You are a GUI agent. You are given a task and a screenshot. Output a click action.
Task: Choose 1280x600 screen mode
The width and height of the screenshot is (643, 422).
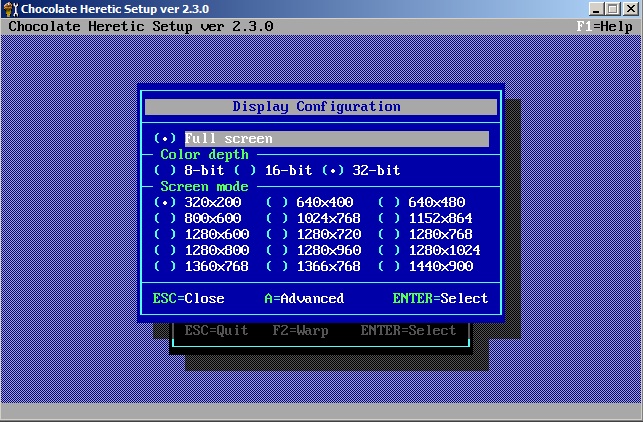201,234
